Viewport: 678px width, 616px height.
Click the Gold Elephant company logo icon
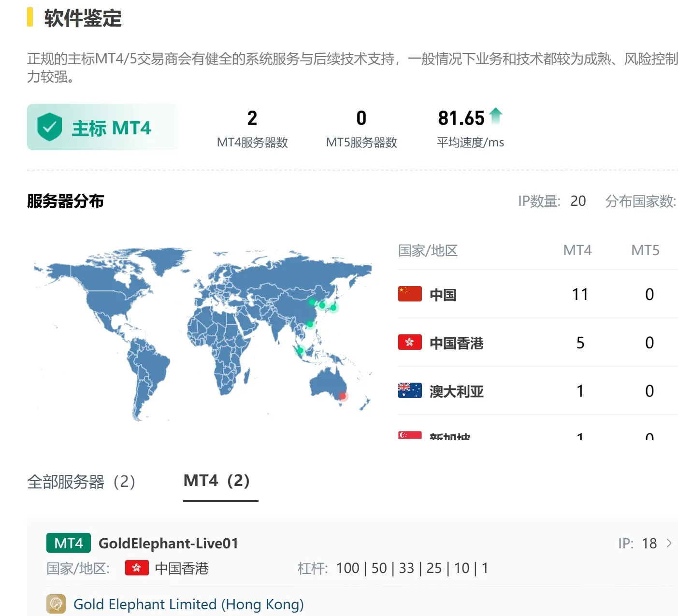[x=56, y=604]
